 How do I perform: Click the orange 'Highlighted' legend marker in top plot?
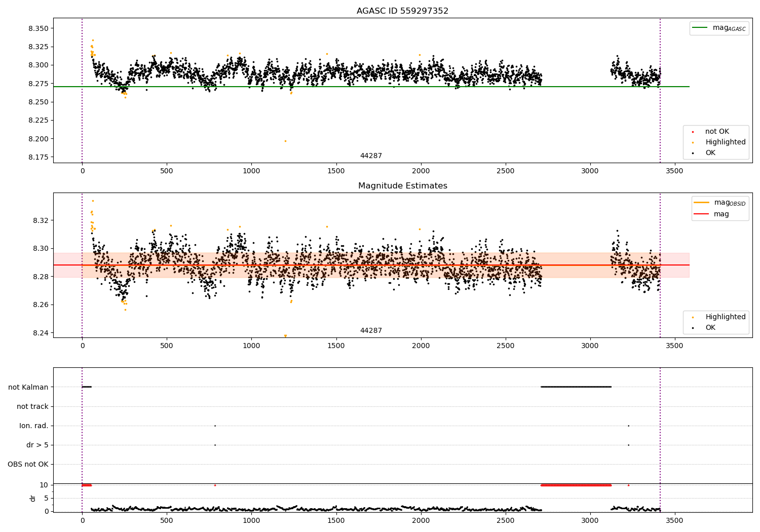pos(693,142)
